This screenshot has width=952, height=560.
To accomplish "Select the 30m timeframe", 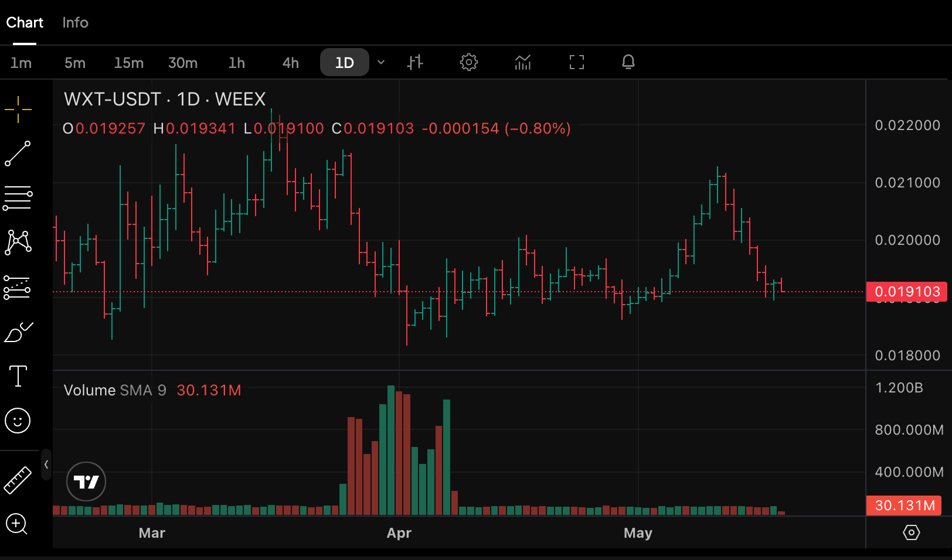I will 183,63.
